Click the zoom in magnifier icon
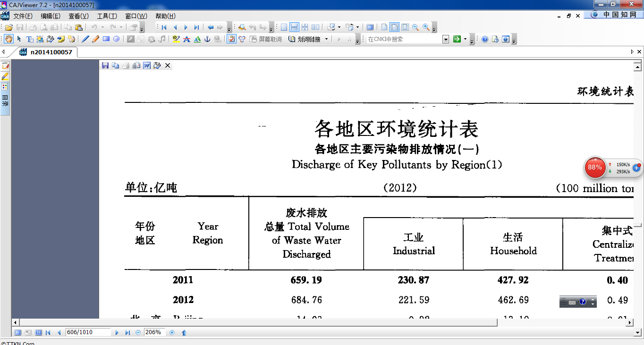 click(425, 27)
